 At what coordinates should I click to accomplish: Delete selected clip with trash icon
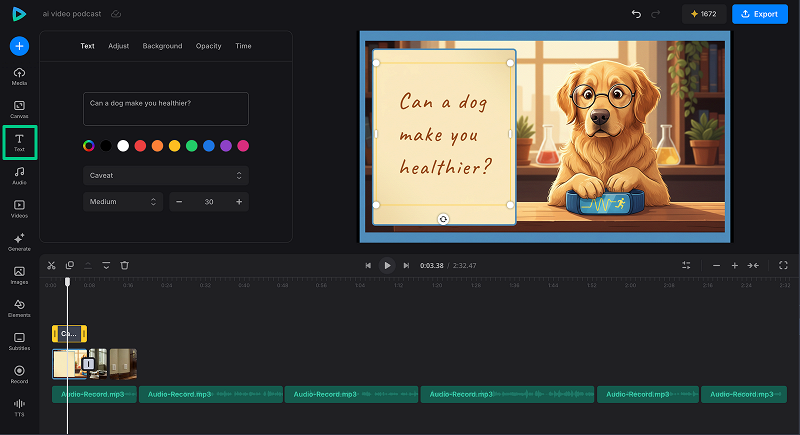(x=124, y=265)
